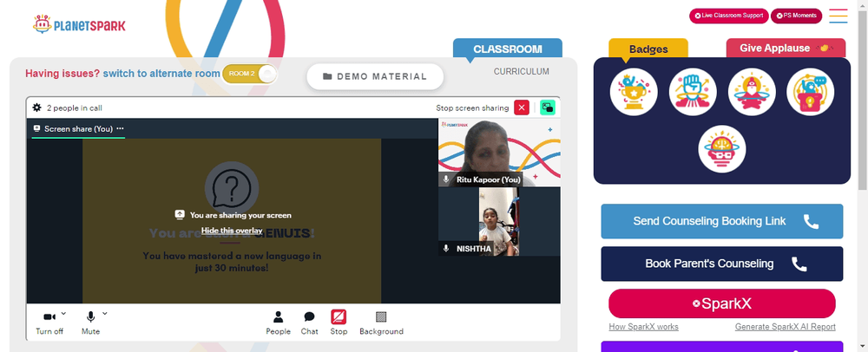Image resolution: width=868 pixels, height=352 pixels.
Task: Award the raised fist badge
Action: (x=693, y=92)
